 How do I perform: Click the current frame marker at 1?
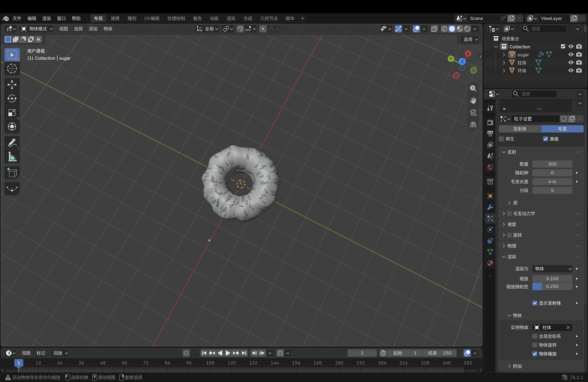[19, 363]
